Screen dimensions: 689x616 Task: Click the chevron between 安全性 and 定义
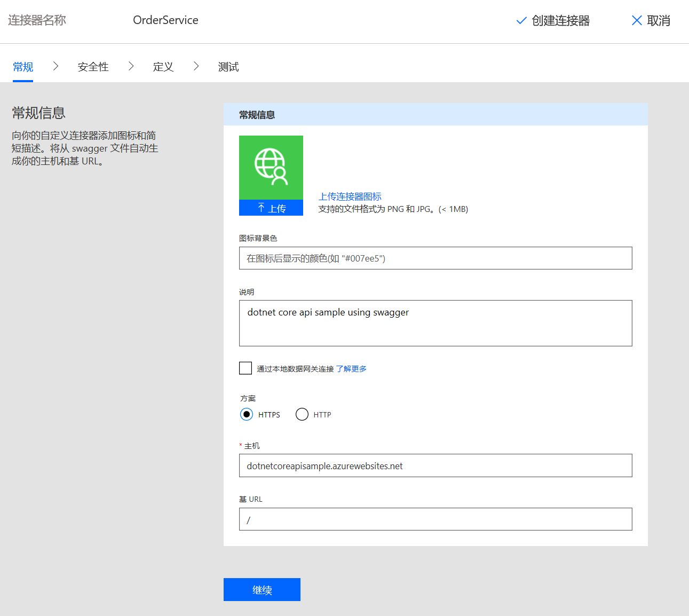(131, 65)
